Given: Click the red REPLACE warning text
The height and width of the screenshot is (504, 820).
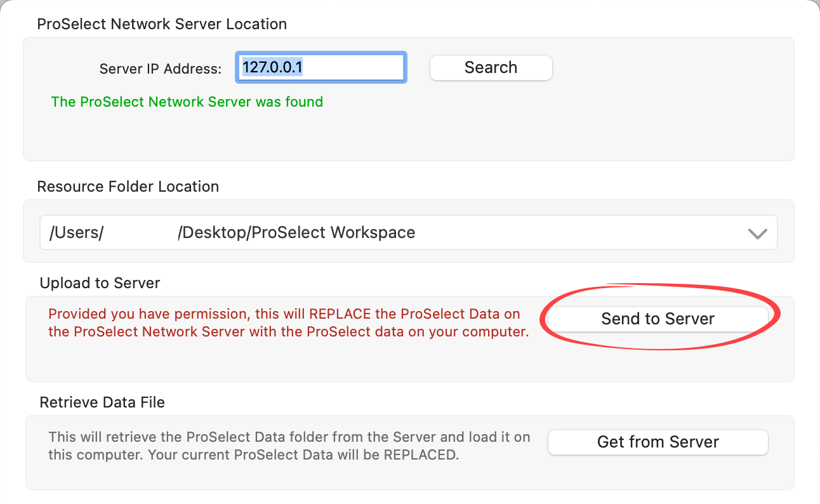Looking at the screenshot, I should (288, 322).
